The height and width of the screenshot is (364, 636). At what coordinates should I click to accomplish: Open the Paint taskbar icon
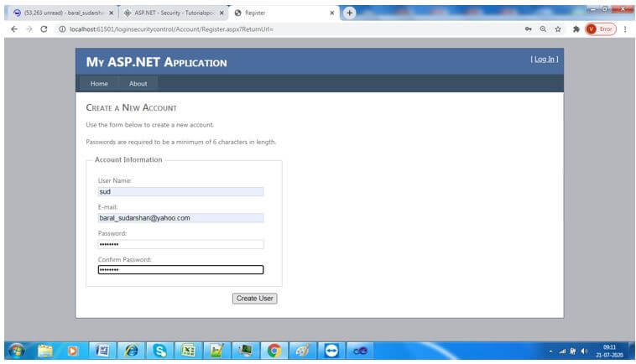coord(303,351)
